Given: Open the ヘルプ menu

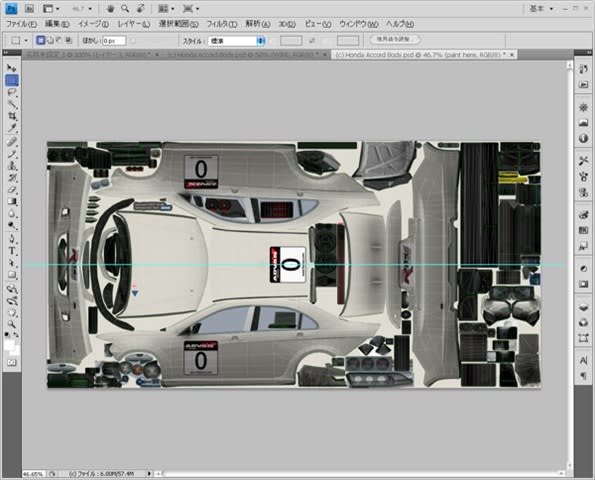Looking at the screenshot, I should point(400,24).
